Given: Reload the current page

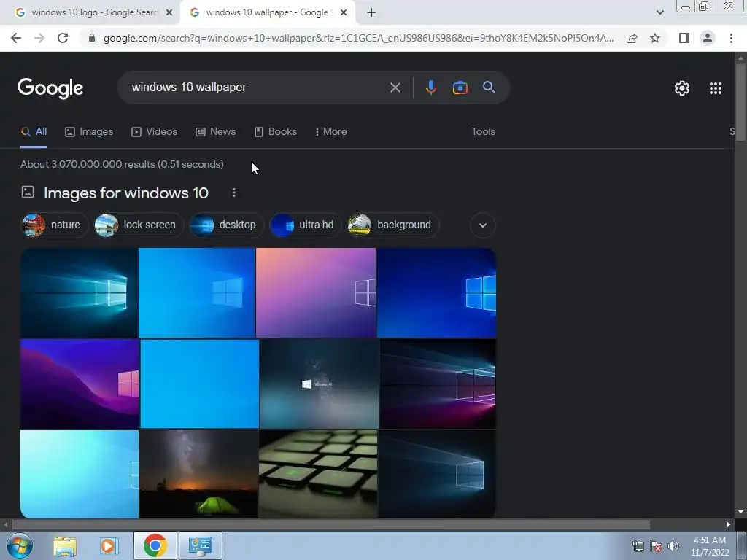Looking at the screenshot, I should (x=63, y=38).
